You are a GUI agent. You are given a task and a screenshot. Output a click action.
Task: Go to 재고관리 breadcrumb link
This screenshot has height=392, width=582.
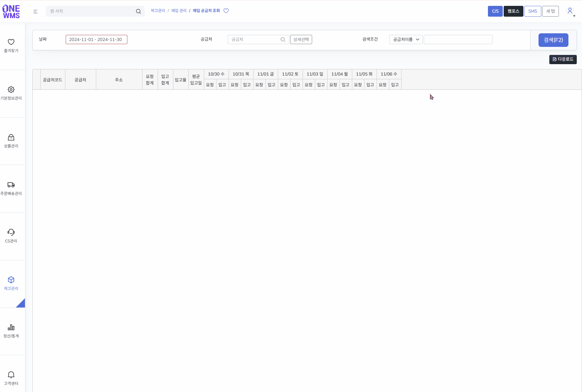pyautogui.click(x=158, y=11)
